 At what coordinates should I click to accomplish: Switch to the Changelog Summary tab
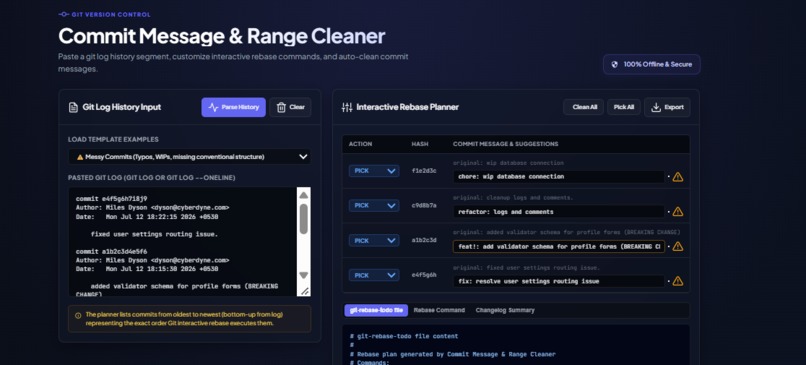click(505, 311)
